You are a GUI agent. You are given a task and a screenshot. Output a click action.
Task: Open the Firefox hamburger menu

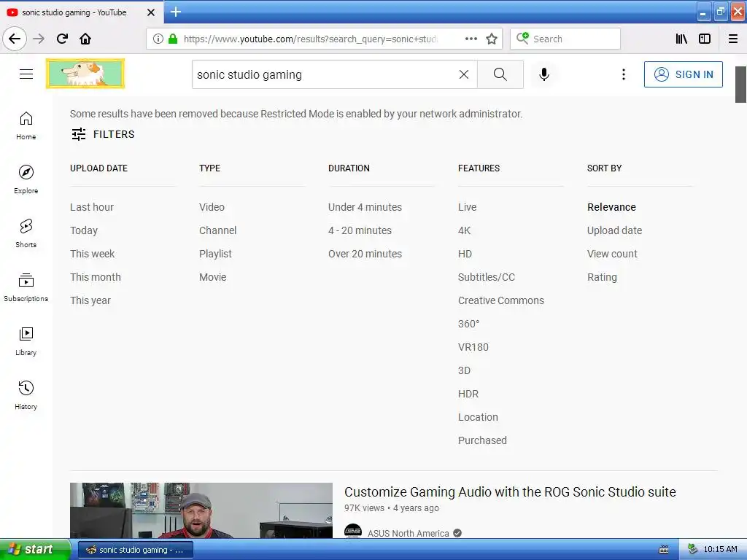coord(732,39)
